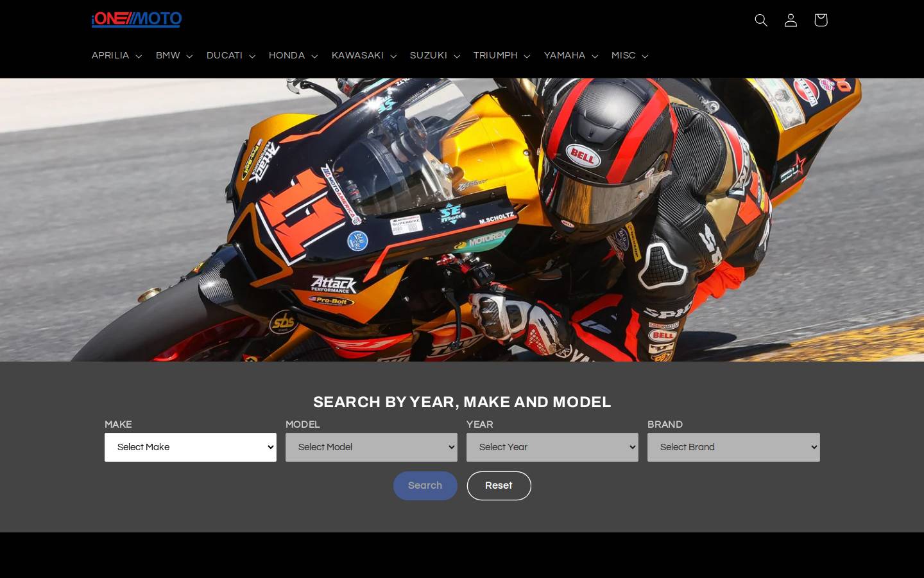Expand the BMW menu
Screen dimensions: 924x578
[x=174, y=56]
